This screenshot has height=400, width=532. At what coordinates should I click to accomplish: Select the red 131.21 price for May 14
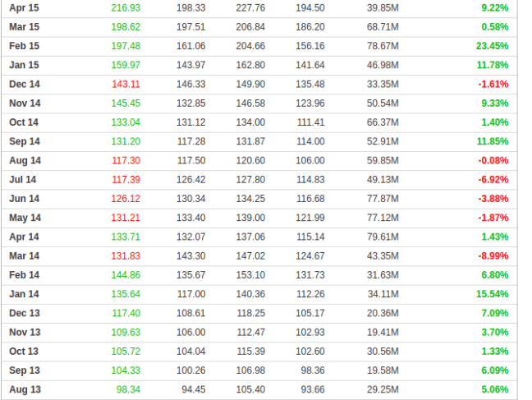click(126, 218)
